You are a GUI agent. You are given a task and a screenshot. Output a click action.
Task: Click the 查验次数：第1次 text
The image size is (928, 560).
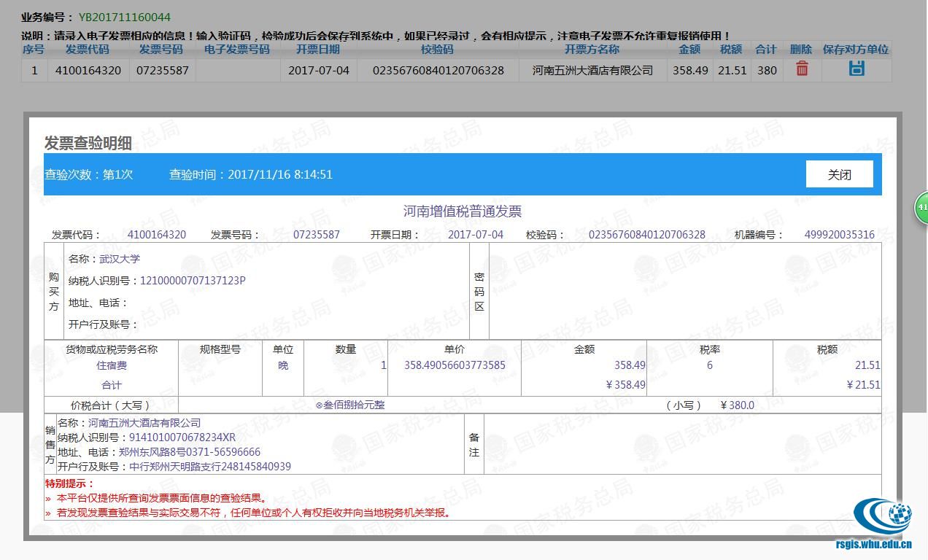click(x=89, y=174)
